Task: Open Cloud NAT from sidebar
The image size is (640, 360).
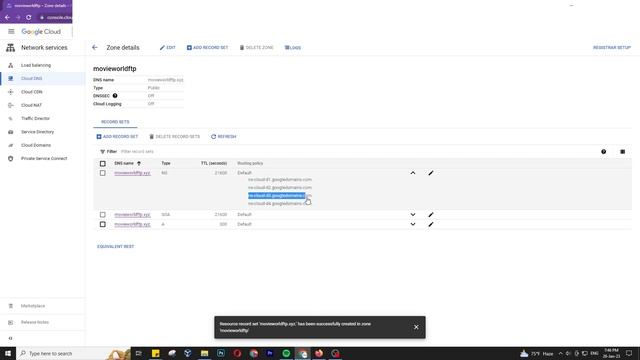Action: tap(31, 105)
